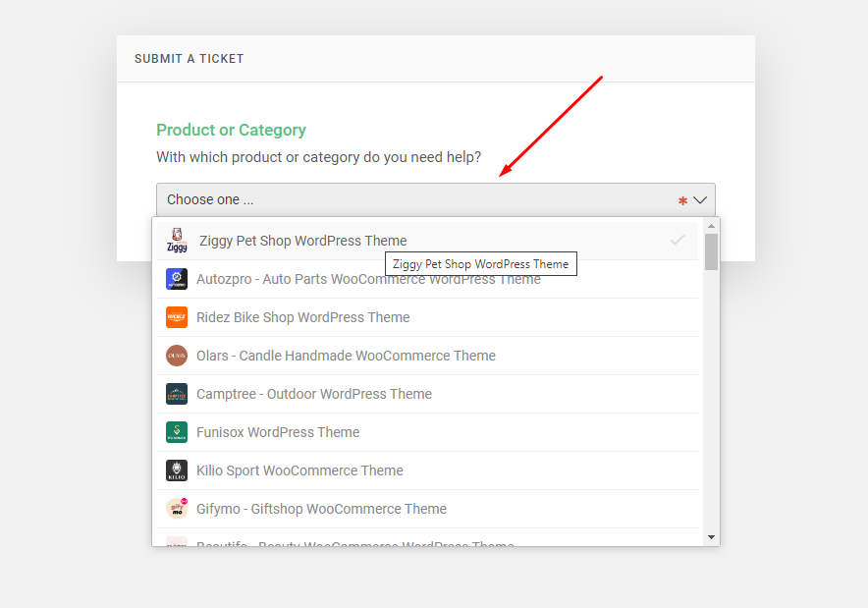Click the green Funisox logo icon
This screenshot has height=608, width=868.
177,432
